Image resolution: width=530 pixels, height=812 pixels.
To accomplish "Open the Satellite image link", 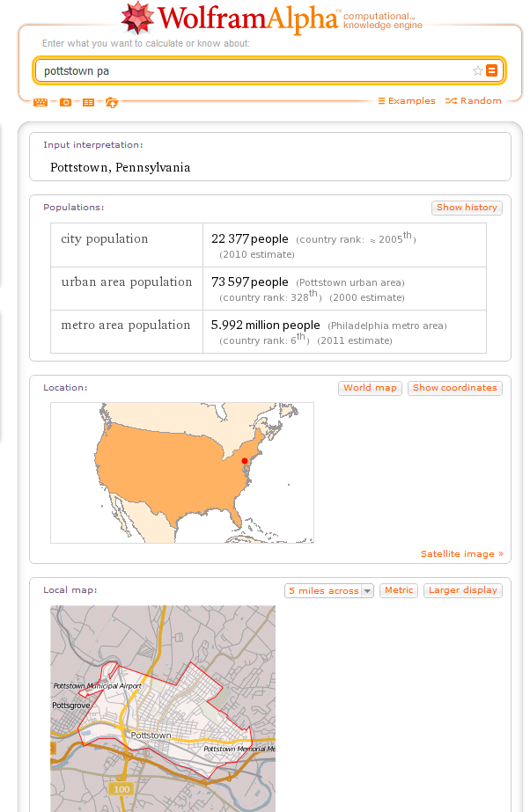I will (462, 554).
